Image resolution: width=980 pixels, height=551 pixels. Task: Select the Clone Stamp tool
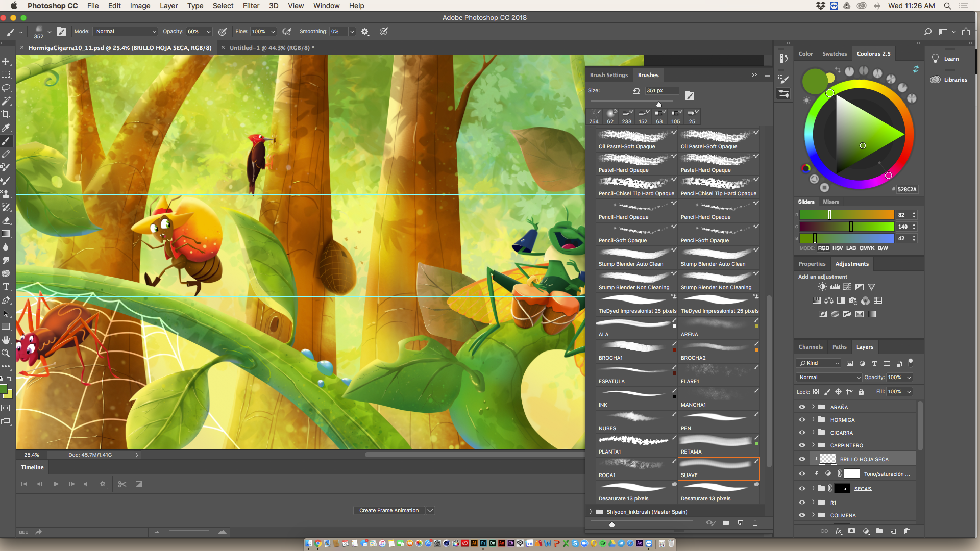click(x=6, y=194)
